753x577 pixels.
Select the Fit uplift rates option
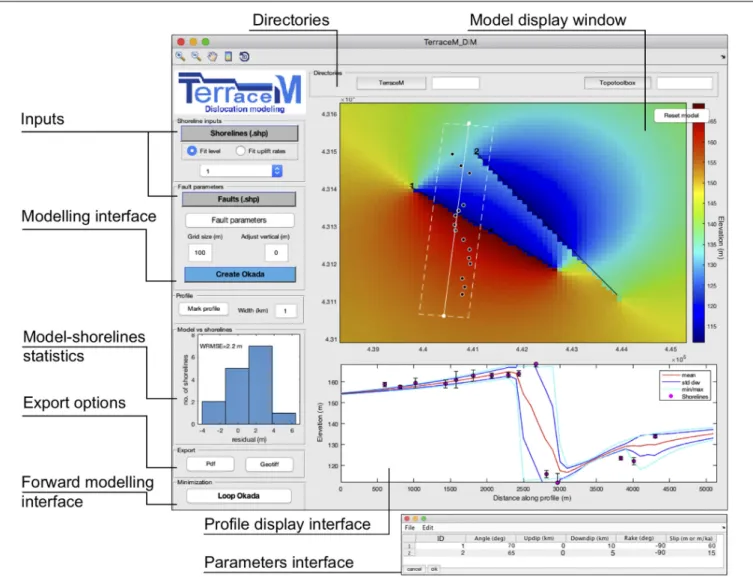241,151
